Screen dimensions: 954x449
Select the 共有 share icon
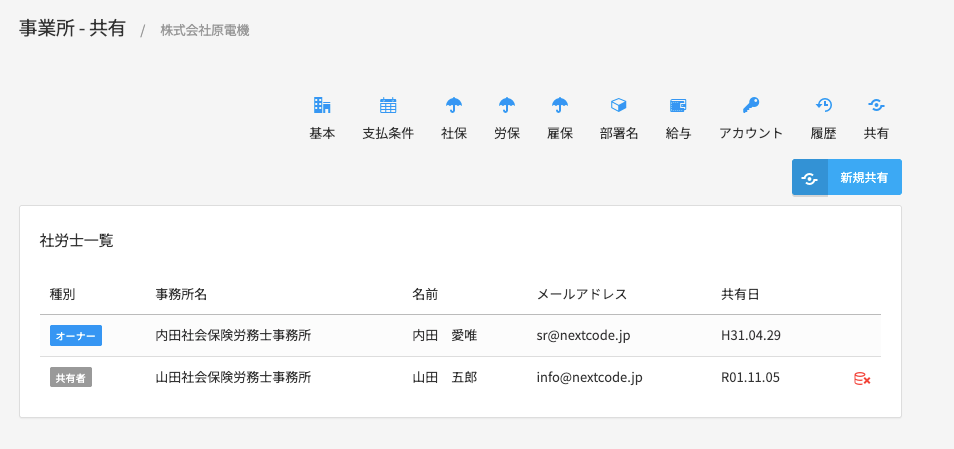tap(876, 105)
